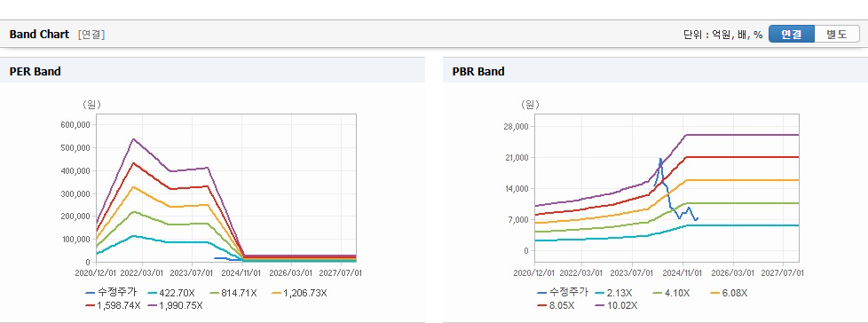This screenshot has width=868, height=323.
Task: Toggle 수정주가 legend in PBR Band
Action: (x=563, y=293)
